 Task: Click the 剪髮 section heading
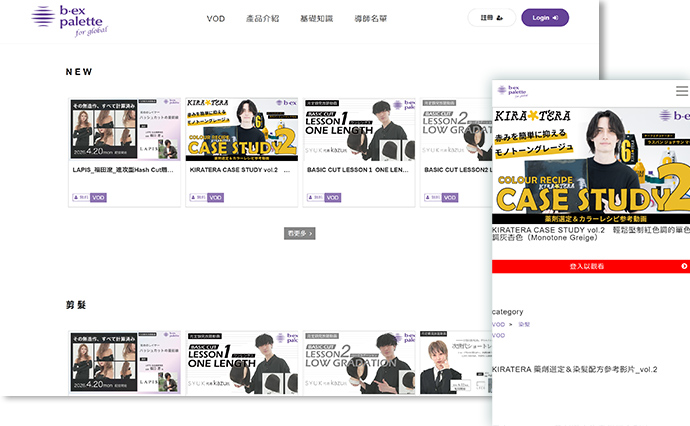[x=76, y=305]
